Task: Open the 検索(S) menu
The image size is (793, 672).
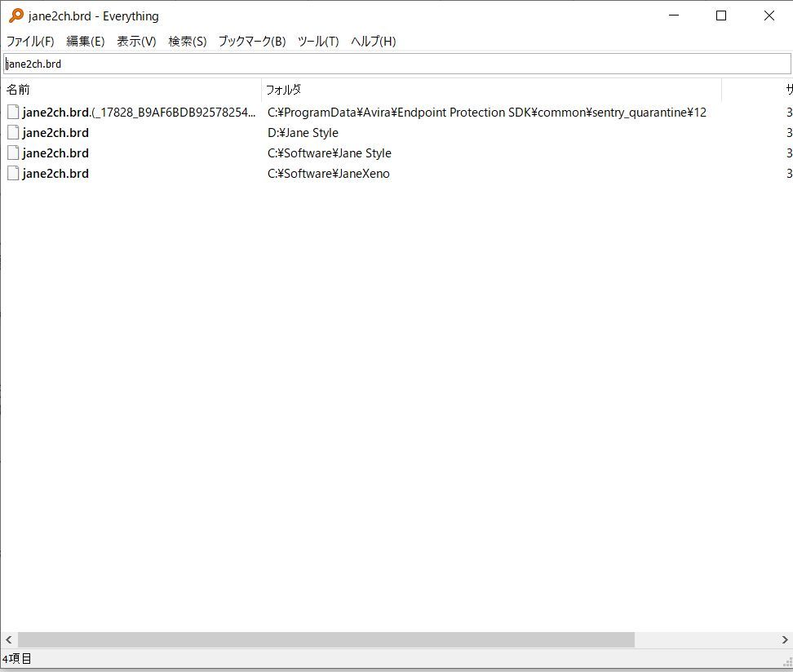Action: click(x=188, y=42)
